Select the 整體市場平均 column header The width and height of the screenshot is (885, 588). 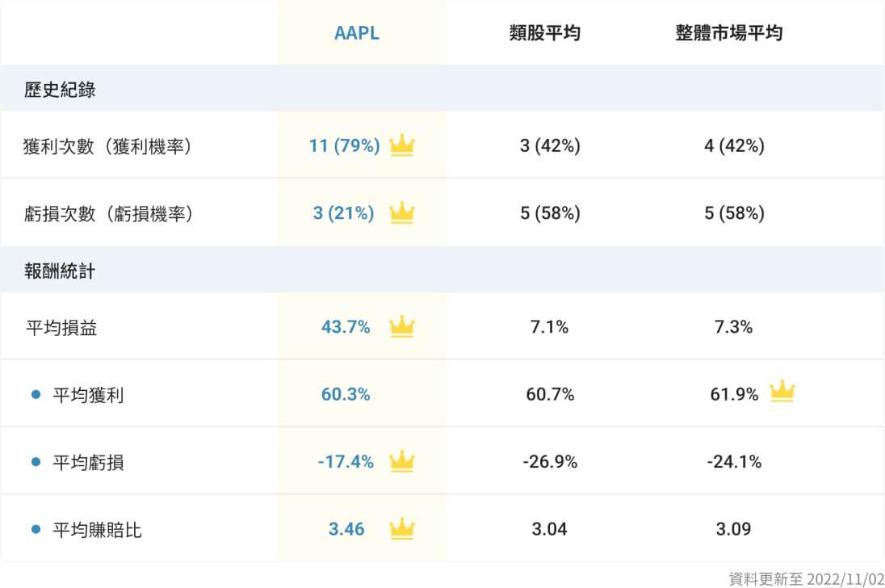(729, 33)
